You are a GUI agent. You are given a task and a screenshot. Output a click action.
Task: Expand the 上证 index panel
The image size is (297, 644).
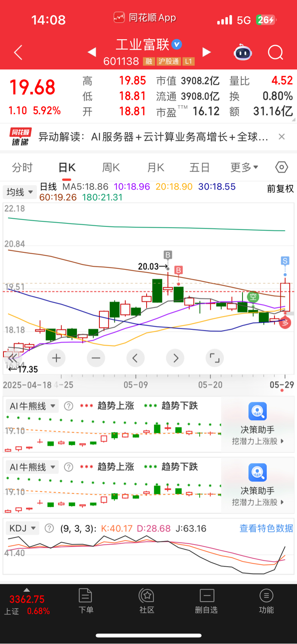27,603
